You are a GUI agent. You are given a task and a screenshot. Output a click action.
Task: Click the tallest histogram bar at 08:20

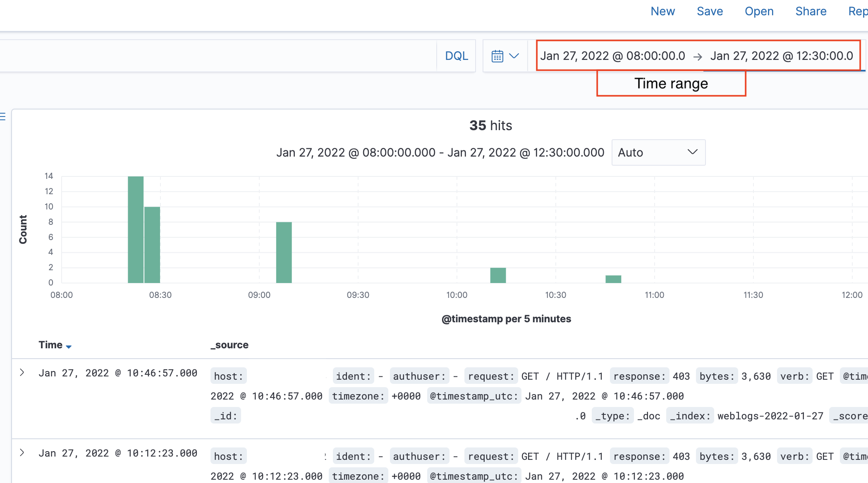coord(136,230)
